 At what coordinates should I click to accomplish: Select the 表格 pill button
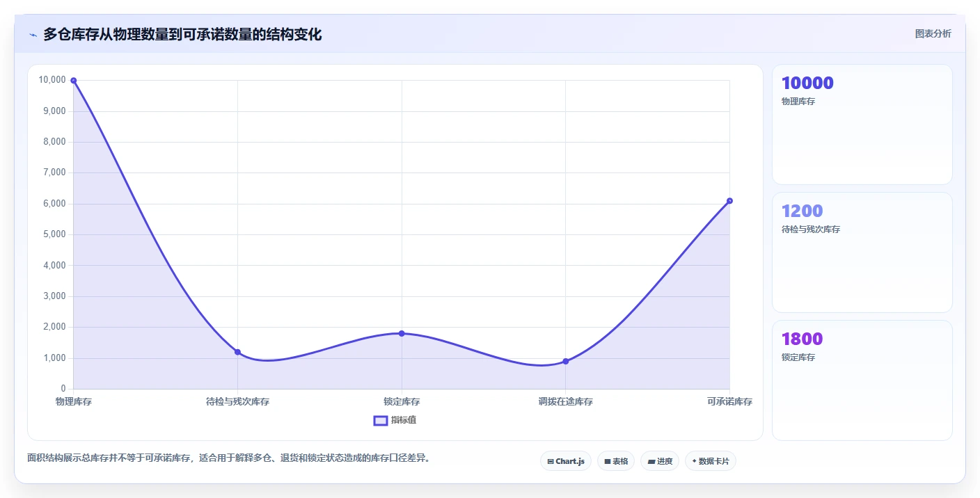[616, 461]
